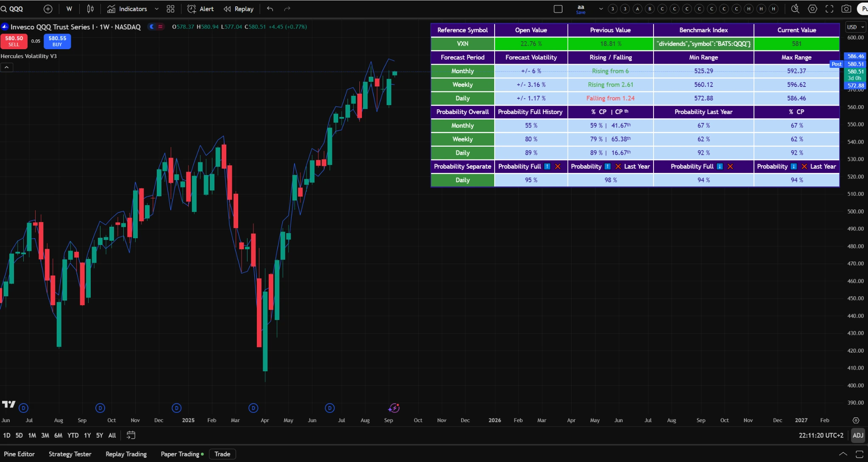The width and height of the screenshot is (868, 462).
Task: Enter fullscreen mode
Action: click(829, 9)
